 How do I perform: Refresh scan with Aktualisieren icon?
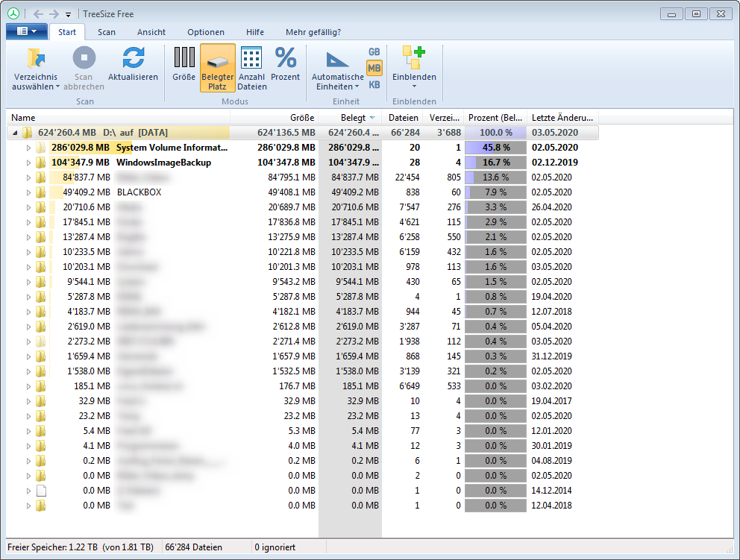[x=133, y=63]
